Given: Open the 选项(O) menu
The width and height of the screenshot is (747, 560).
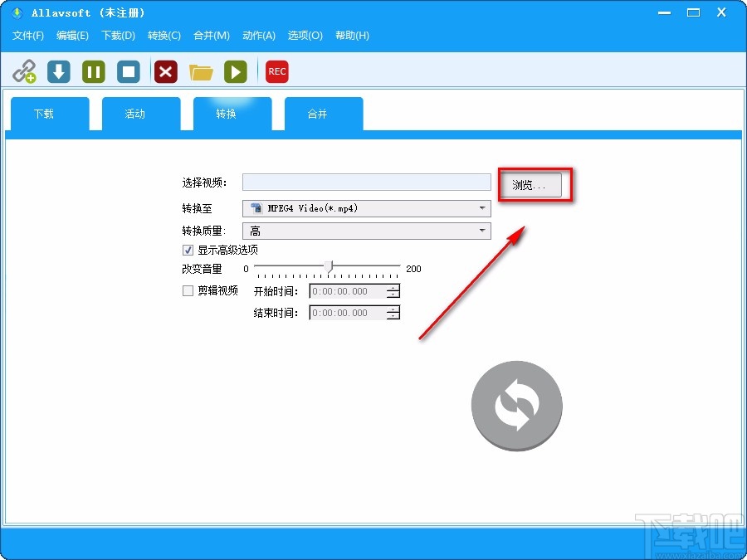Looking at the screenshot, I should [305, 36].
